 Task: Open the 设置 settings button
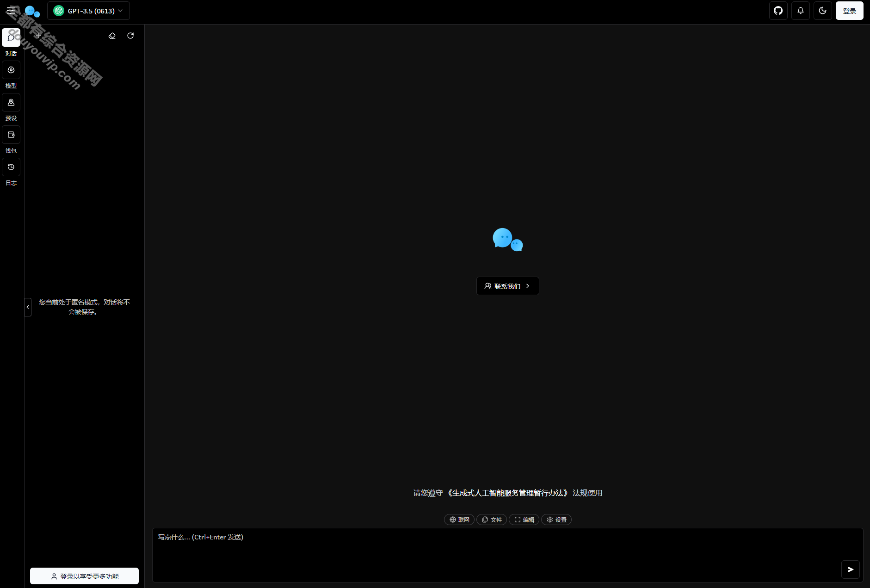tap(556, 520)
